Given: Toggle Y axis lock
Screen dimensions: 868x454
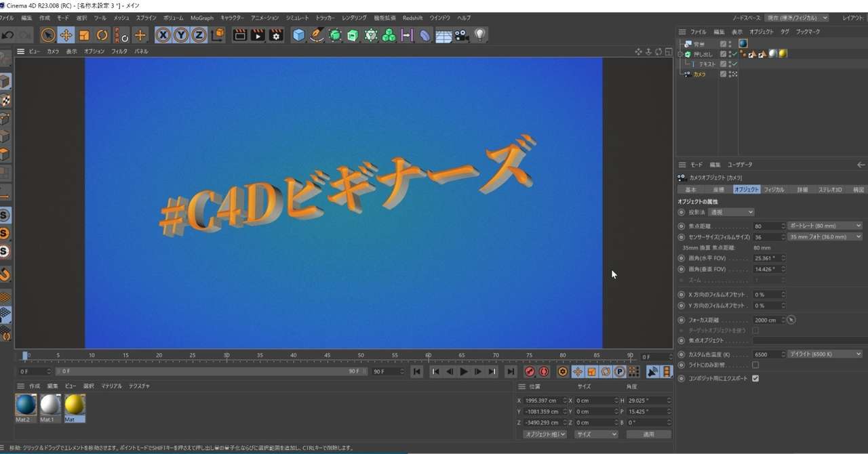Looking at the screenshot, I should 181,35.
